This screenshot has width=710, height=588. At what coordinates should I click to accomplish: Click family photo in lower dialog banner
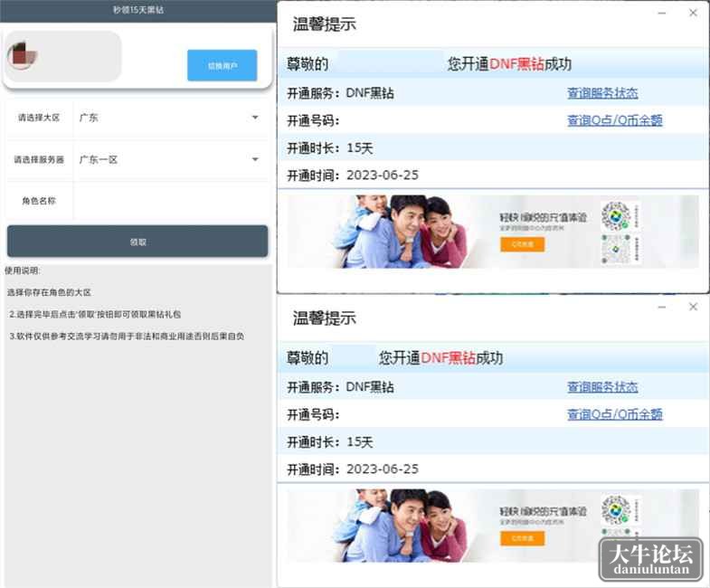[x=401, y=526]
